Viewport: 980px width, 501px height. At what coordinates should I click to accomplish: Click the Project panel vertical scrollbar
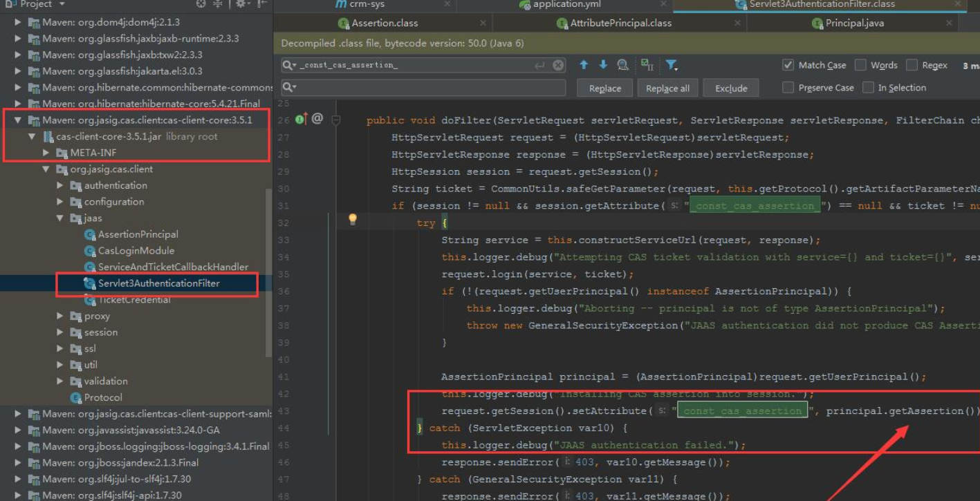[x=269, y=273]
